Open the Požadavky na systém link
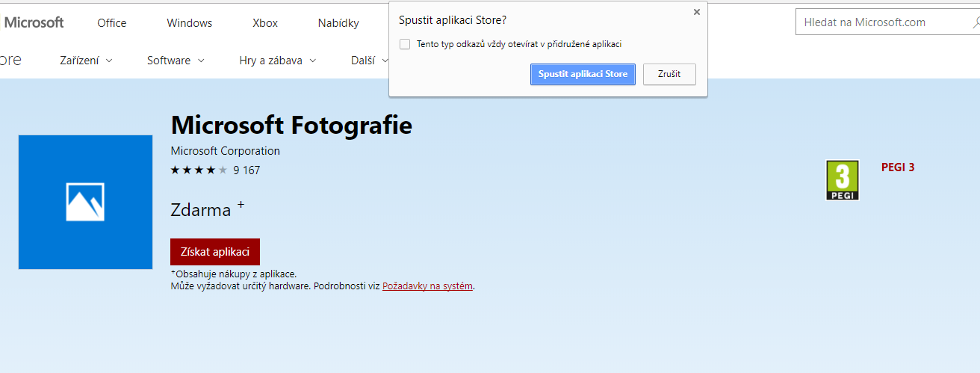 [427, 286]
